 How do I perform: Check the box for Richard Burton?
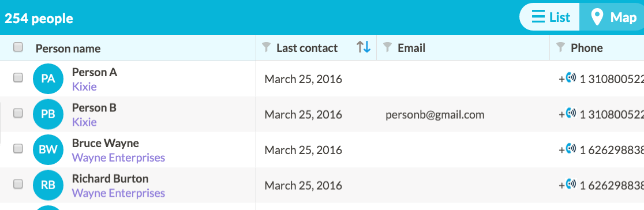point(18,185)
